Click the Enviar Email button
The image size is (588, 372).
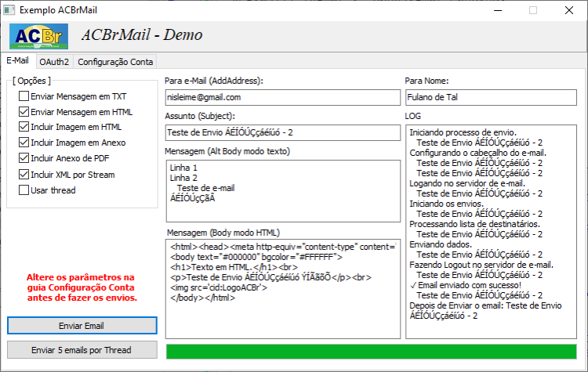click(82, 326)
